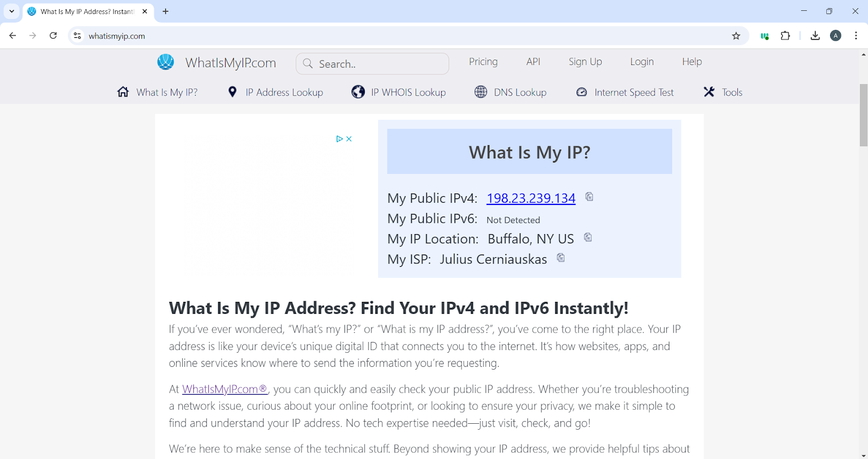Click the What Is My IP? banner heading

(529, 152)
